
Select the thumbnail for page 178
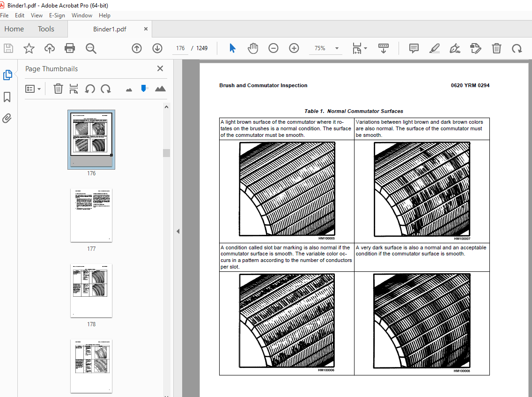pyautogui.click(x=91, y=291)
